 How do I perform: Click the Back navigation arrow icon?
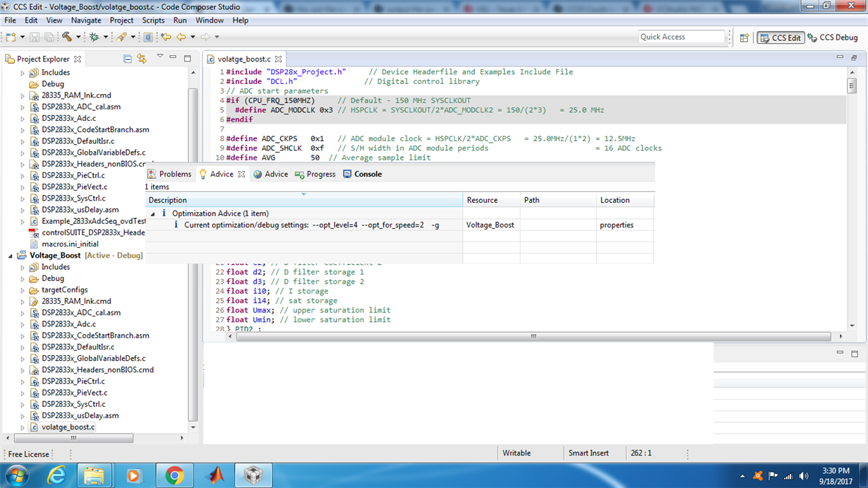point(181,37)
